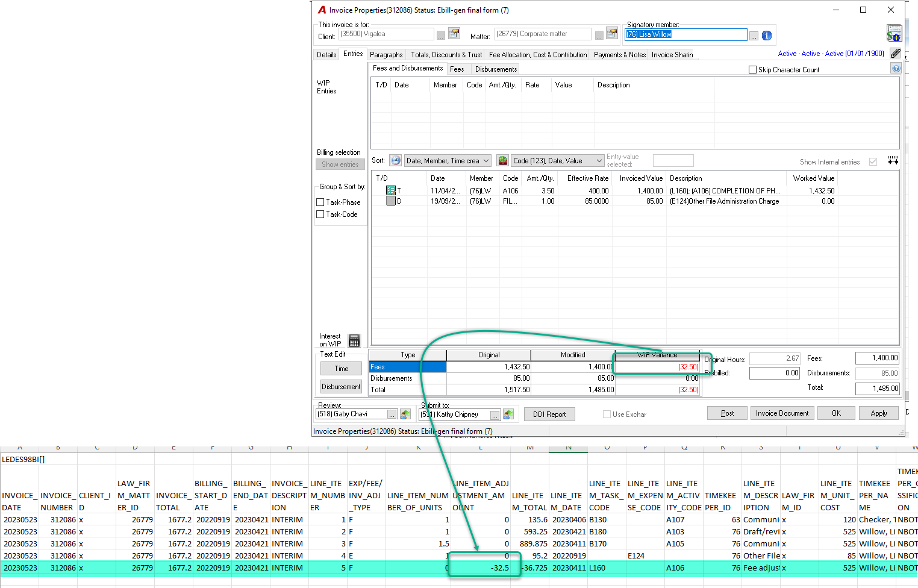The height and width of the screenshot is (588, 918).
Task: Select spreadsheet cell with -32.5 adjustment amount
Action: (481, 568)
